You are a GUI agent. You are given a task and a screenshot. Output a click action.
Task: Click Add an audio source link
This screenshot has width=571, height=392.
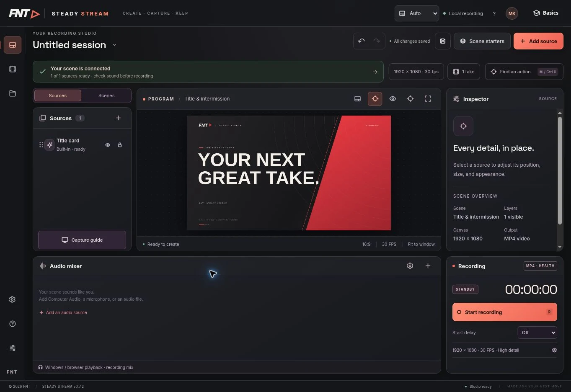coord(63,312)
